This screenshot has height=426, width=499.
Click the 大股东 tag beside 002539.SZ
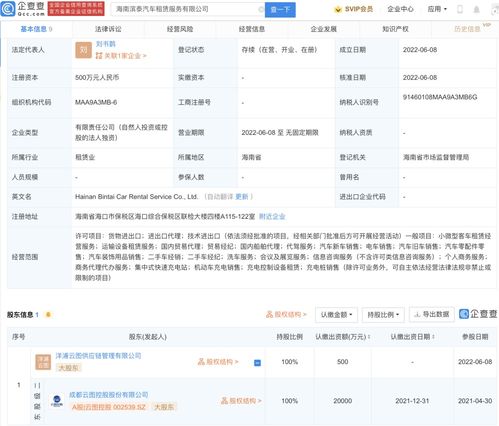point(163,407)
